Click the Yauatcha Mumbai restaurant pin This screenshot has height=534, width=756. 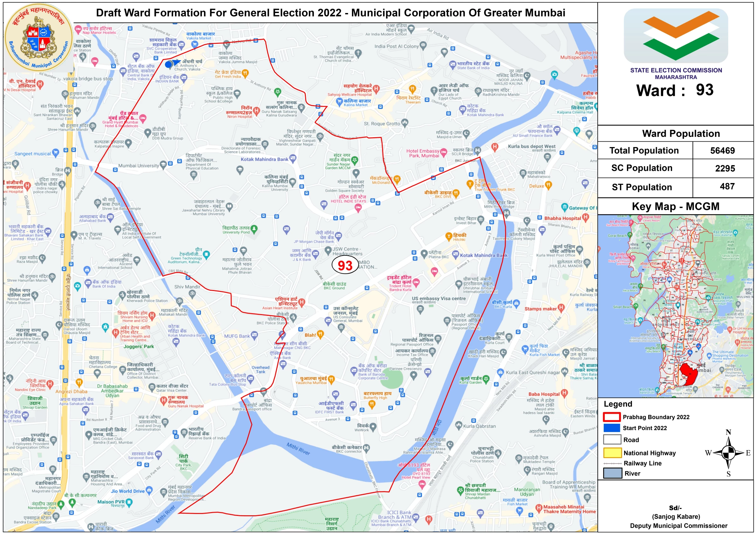(x=331, y=379)
